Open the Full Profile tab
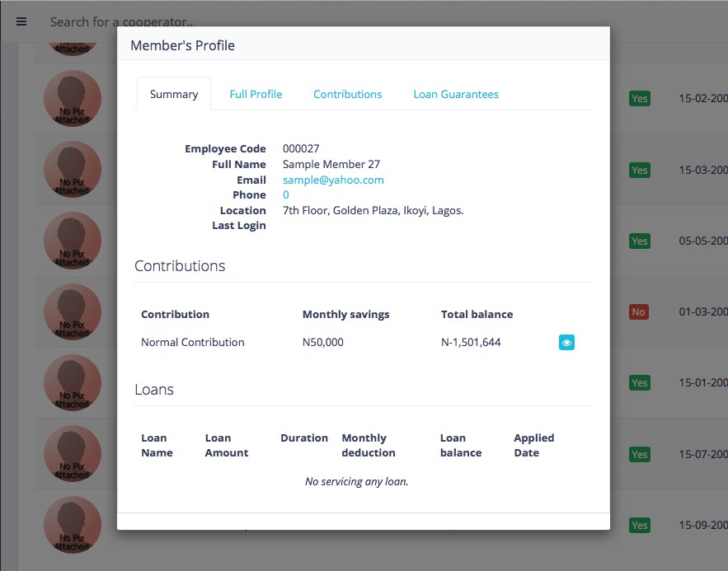This screenshot has width=728, height=571. (256, 94)
